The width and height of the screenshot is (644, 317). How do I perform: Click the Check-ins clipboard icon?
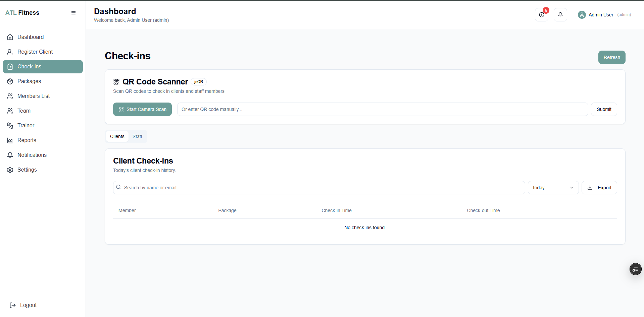pyautogui.click(x=10, y=67)
